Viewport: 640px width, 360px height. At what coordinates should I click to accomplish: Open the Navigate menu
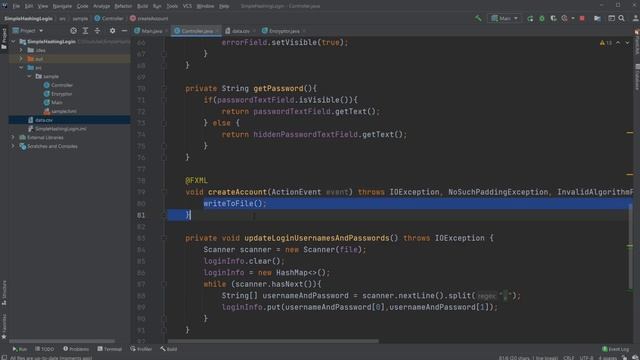point(62,6)
